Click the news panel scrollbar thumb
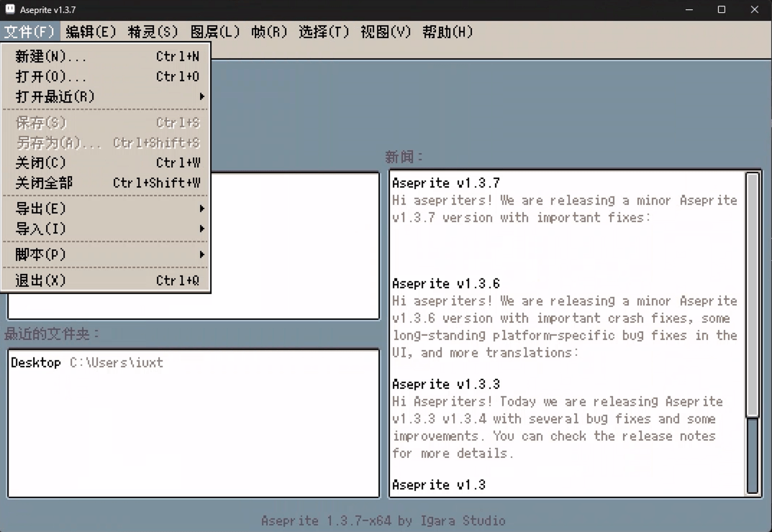 point(753,294)
